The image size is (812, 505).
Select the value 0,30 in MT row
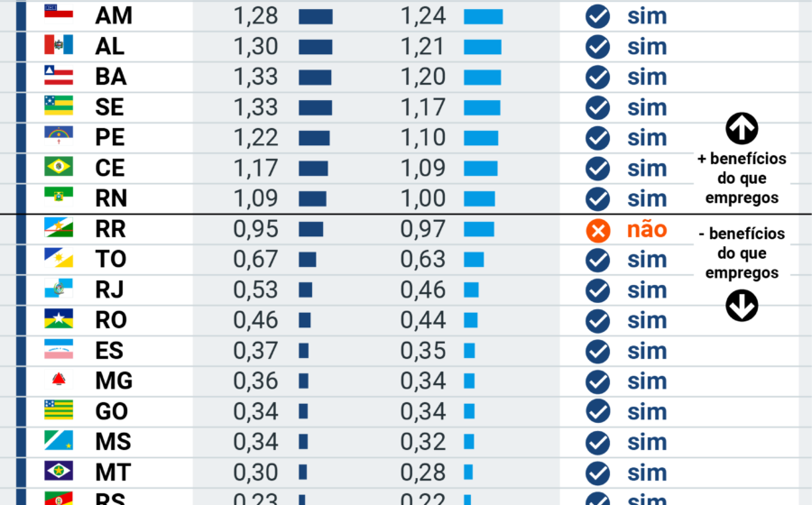pyautogui.click(x=255, y=473)
